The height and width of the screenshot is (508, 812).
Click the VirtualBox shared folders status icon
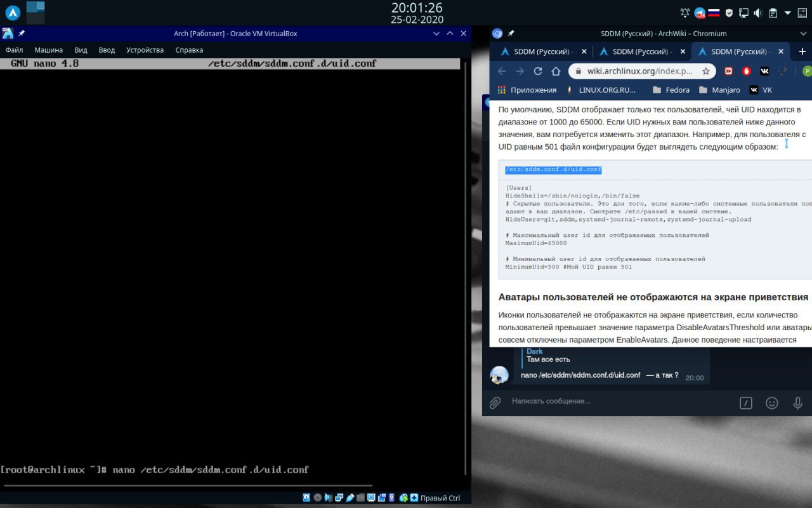pyautogui.click(x=360, y=498)
